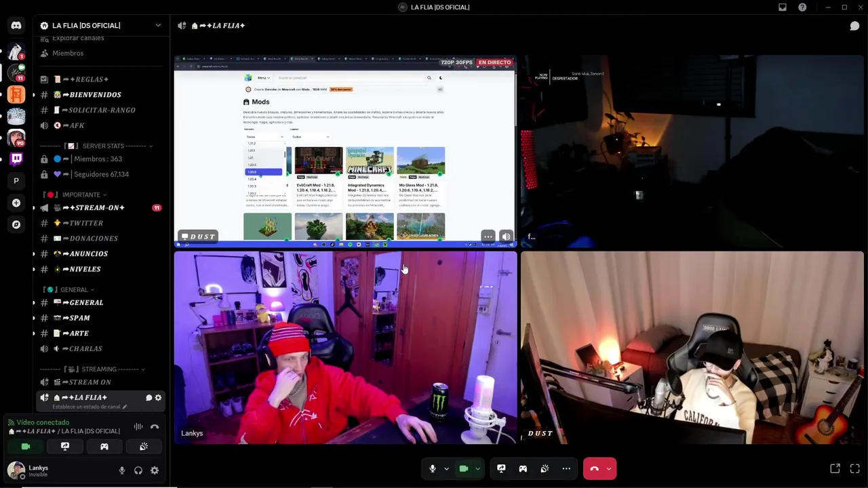Viewport: 868px width, 488px height.
Task: Set channel status 'Establece un estado de canal'
Action: [x=90, y=407]
